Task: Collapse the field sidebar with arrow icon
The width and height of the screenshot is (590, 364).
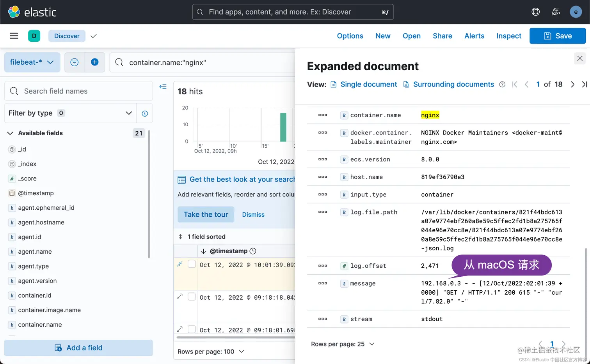Action: coord(163,87)
